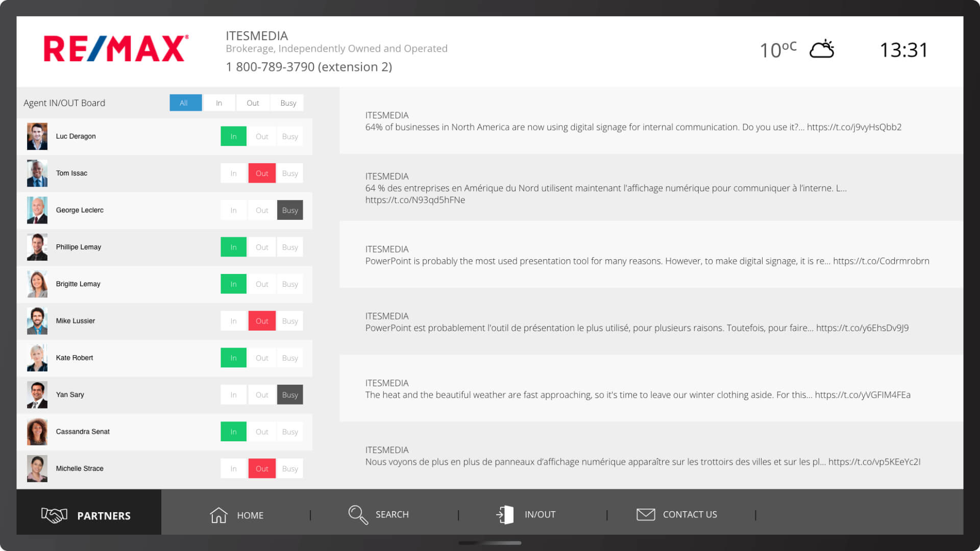Image resolution: width=980 pixels, height=551 pixels.
Task: Click the Out filter button on Agent Board
Action: click(253, 103)
